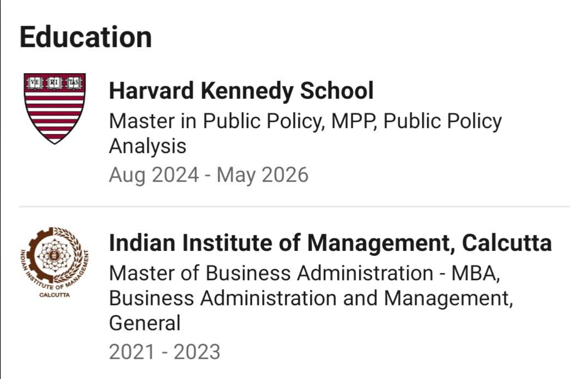The width and height of the screenshot is (588, 379).
Task: Click the Education section heading
Action: click(86, 37)
